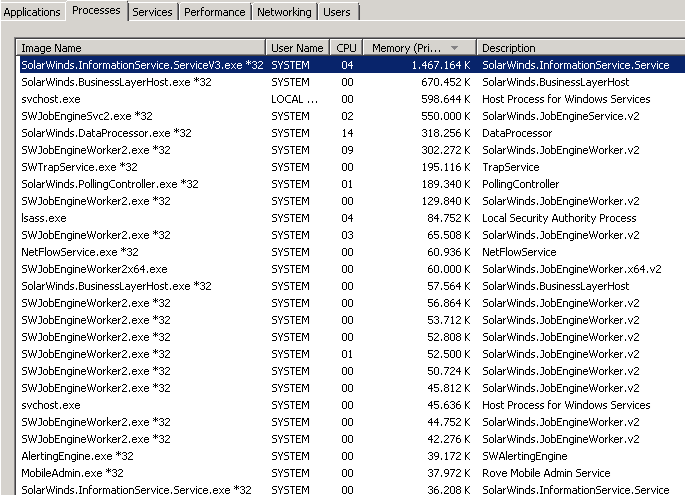Click the SolarWinds.JobEngineWorker.x64.v2 description
The width and height of the screenshot is (685, 495).
tap(572, 269)
